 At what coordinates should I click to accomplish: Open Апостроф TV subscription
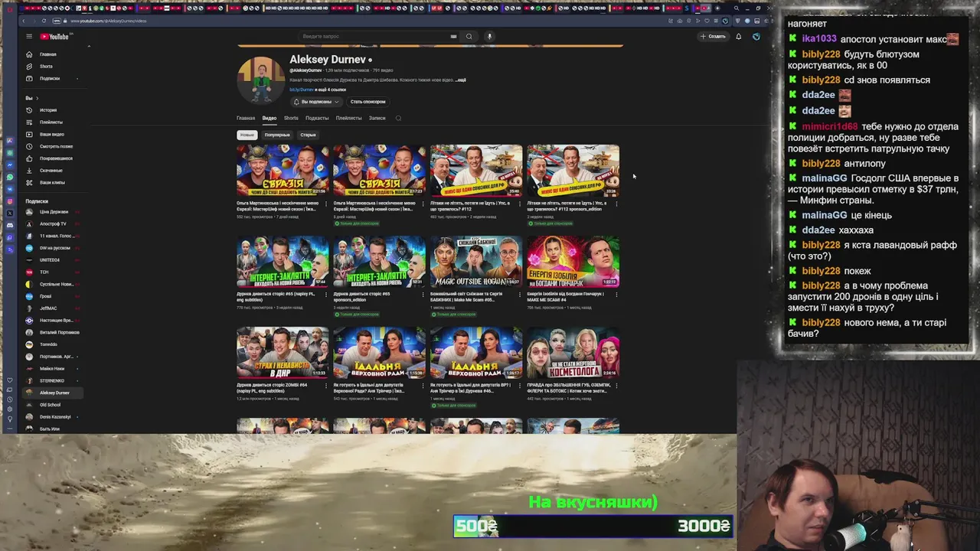(52, 223)
